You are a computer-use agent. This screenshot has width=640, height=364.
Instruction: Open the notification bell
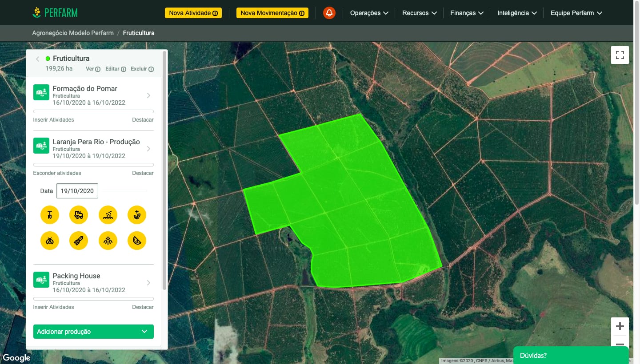329,13
